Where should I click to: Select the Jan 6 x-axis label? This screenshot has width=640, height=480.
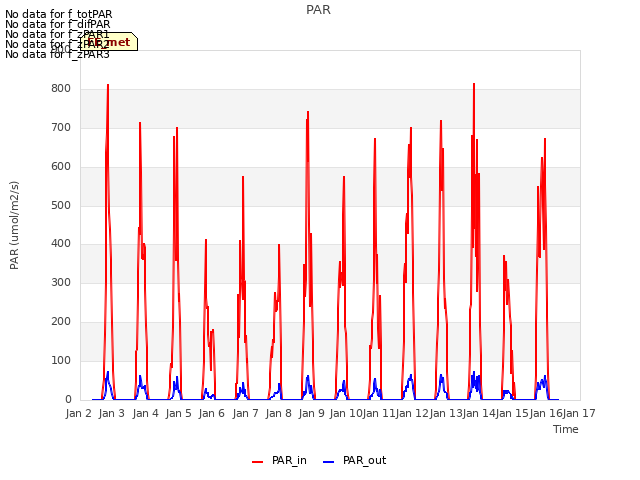coord(211,413)
